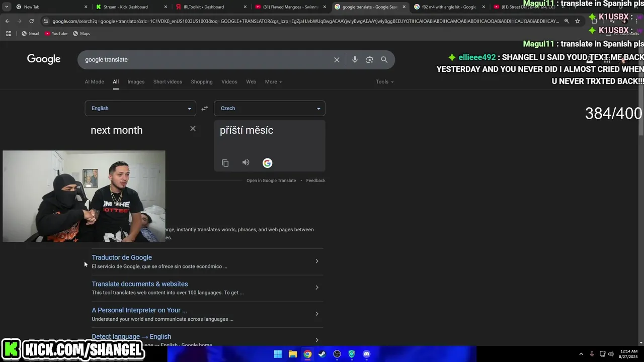Clear the 'next month' source text
Screen dimensions: 644x362
click(193, 129)
